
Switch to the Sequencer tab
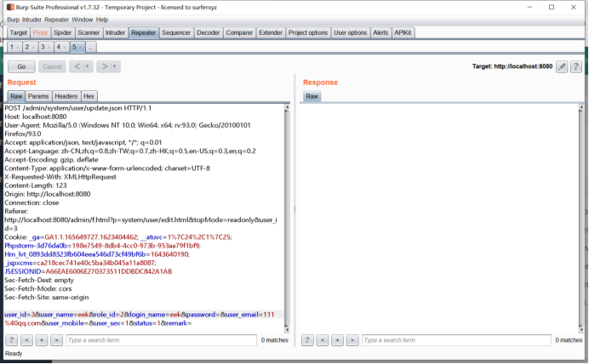176,32
